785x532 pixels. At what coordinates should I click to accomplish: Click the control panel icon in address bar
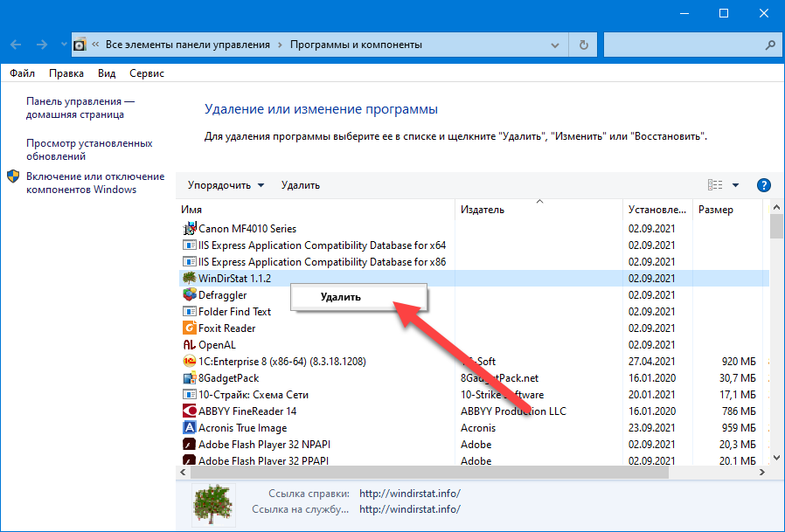tap(80, 45)
